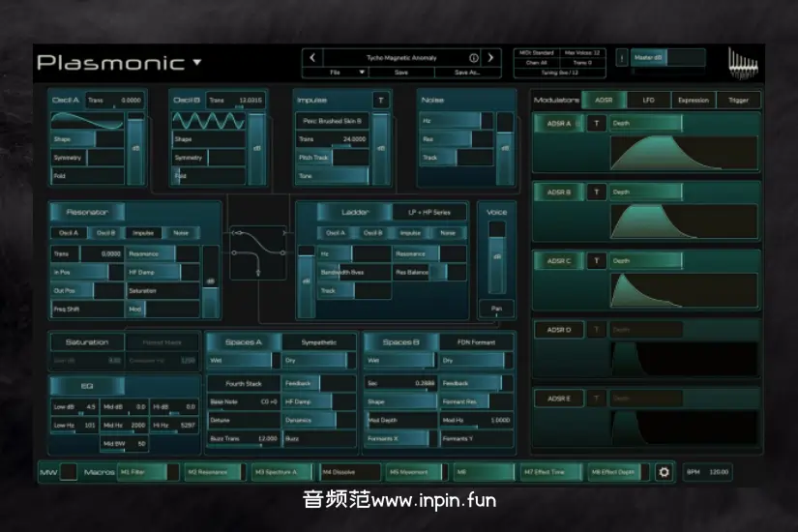The image size is (798, 532).
Task: Click ADSR A envelope graph
Action: (684, 152)
